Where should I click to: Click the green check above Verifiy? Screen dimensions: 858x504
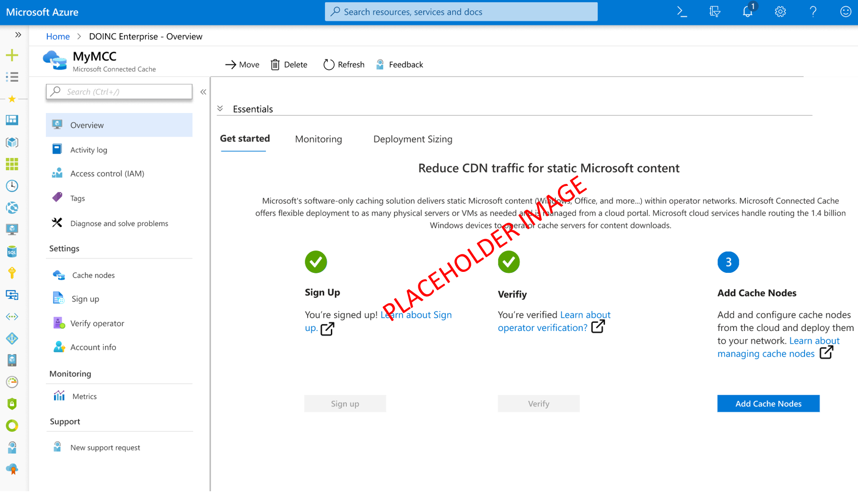click(509, 262)
